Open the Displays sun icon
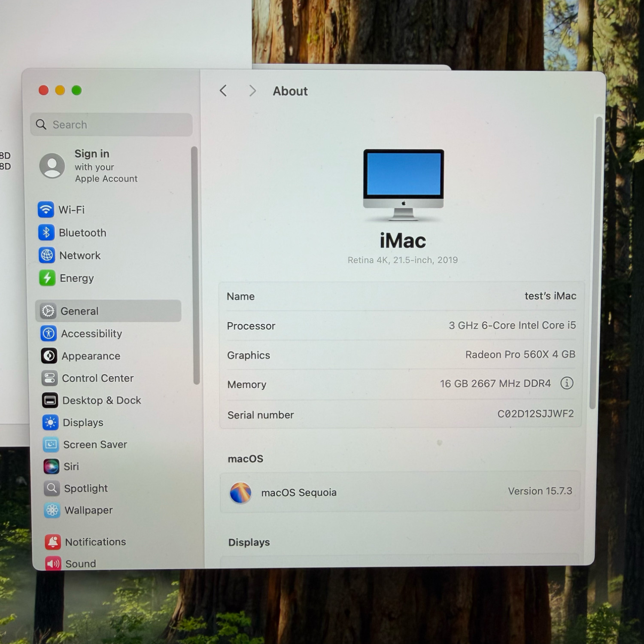The image size is (644, 644). (50, 422)
